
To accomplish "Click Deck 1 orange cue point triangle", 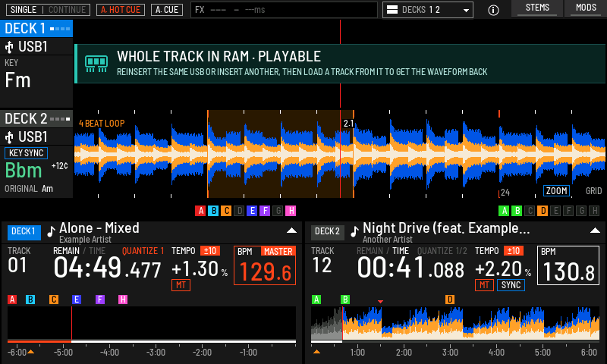I will click(30, 352).
